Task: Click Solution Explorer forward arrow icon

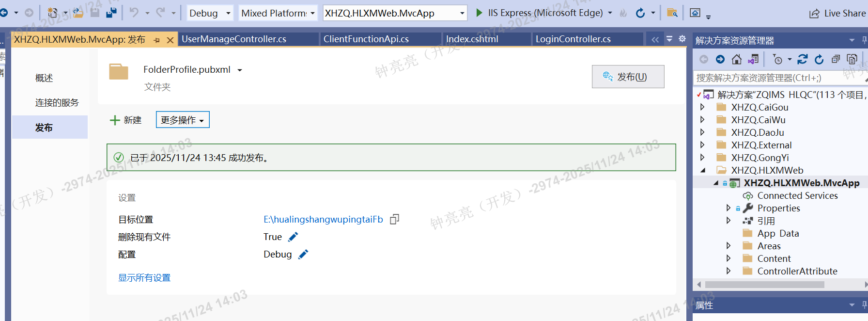Action: pos(720,59)
